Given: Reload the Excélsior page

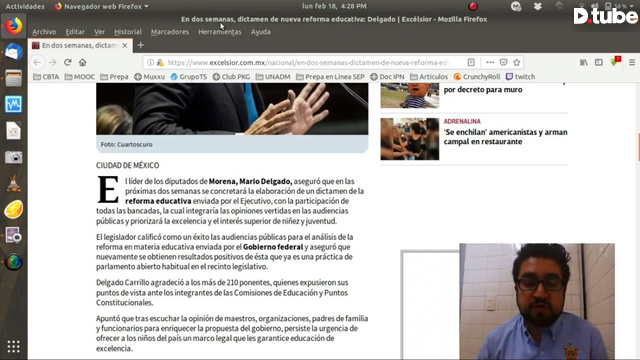Looking at the screenshot, I should click(x=68, y=62).
